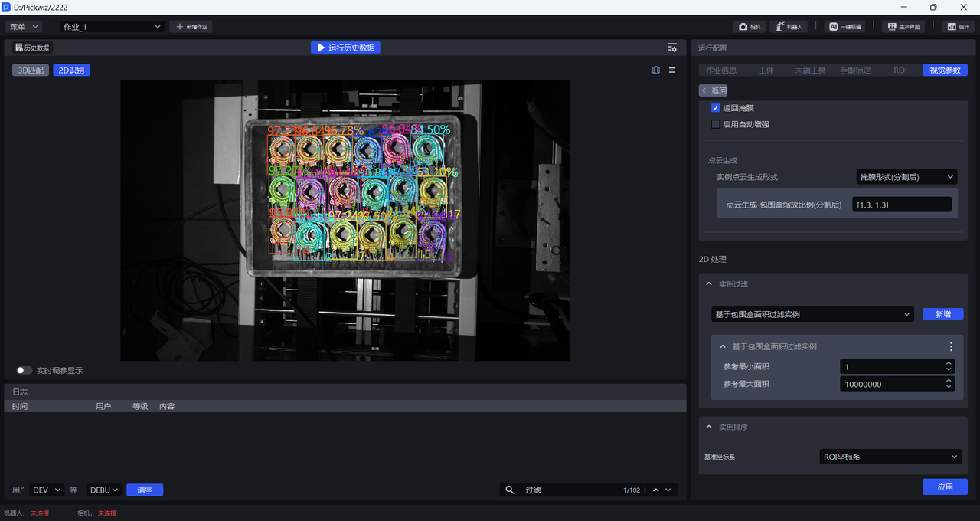Open the 机器人 (robot) settings

[x=788, y=27]
